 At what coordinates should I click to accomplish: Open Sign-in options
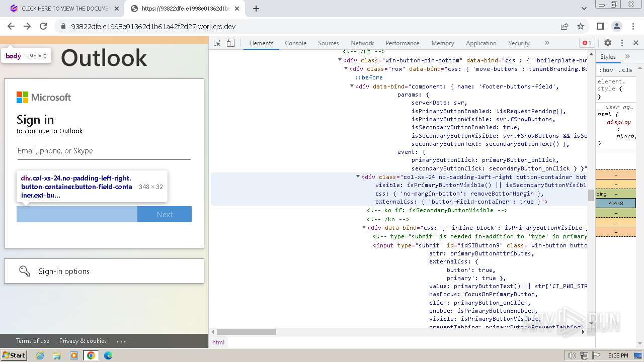(x=104, y=271)
